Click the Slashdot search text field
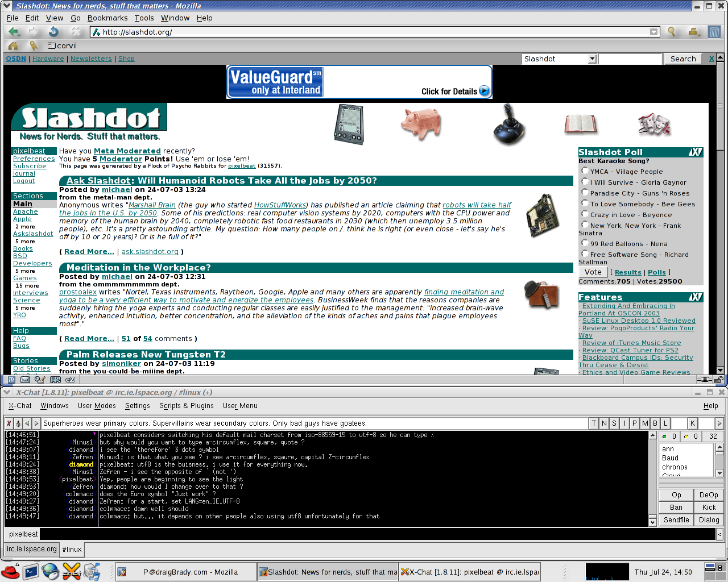 pos(631,59)
